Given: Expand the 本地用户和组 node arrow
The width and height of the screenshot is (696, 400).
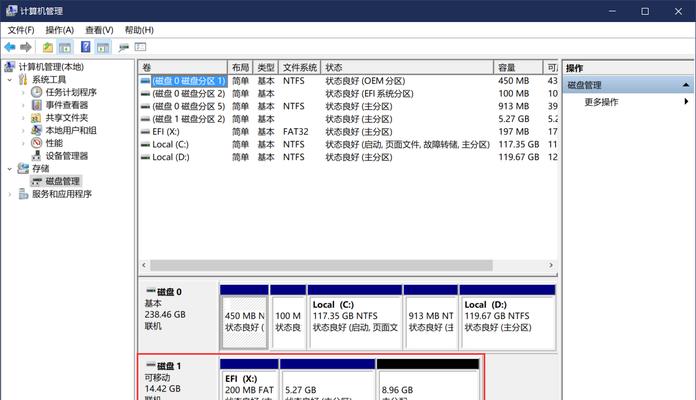Looking at the screenshot, I should (x=23, y=131).
